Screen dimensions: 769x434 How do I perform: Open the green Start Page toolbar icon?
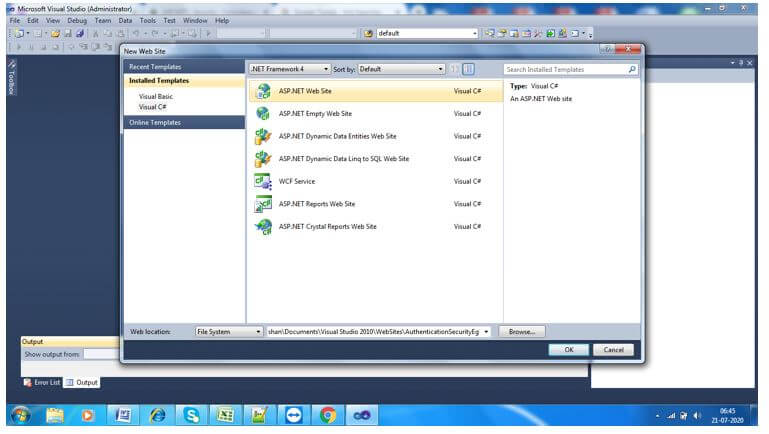click(x=550, y=33)
